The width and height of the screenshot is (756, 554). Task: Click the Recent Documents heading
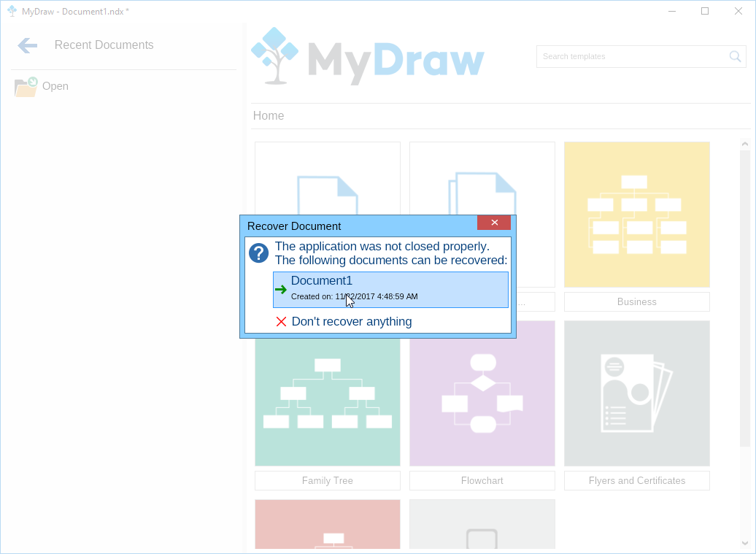click(x=104, y=45)
